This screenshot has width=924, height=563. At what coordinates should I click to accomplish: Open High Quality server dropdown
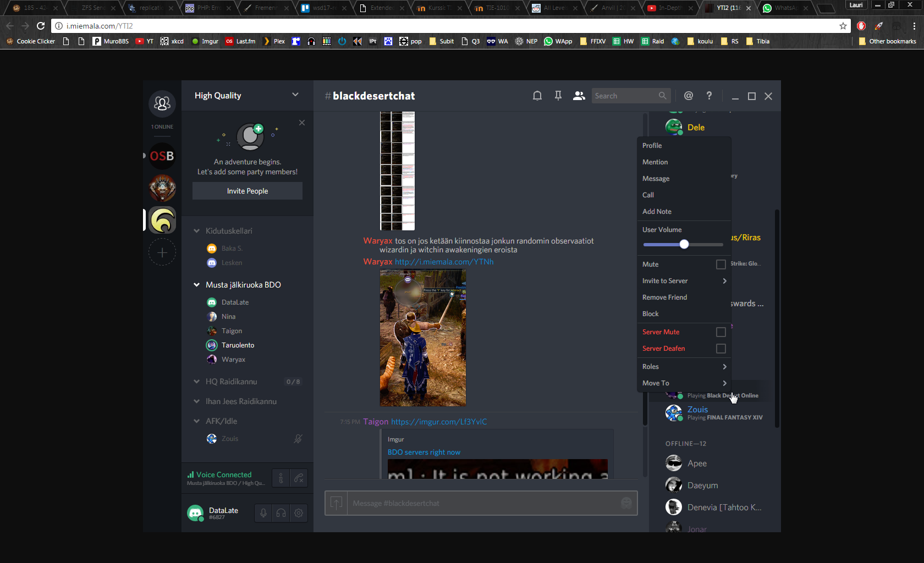point(295,95)
